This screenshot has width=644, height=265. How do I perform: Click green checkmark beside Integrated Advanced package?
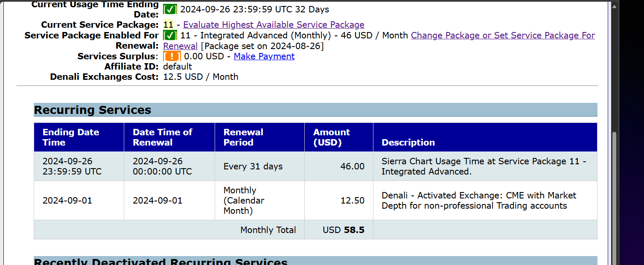[x=170, y=35]
